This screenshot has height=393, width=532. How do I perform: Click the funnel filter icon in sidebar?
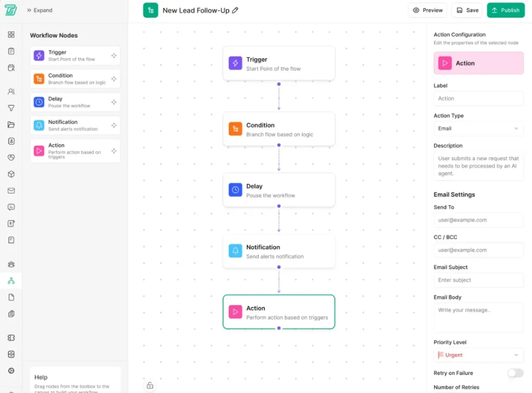[11, 108]
